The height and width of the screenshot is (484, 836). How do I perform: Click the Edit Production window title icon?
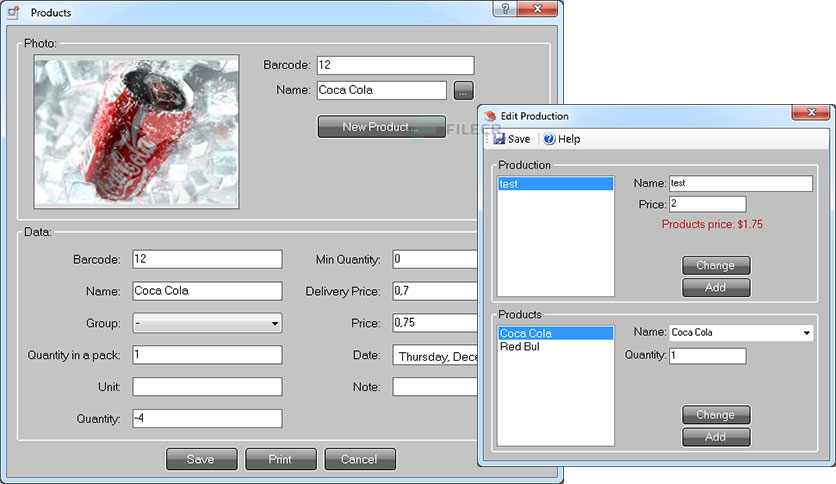[x=490, y=116]
